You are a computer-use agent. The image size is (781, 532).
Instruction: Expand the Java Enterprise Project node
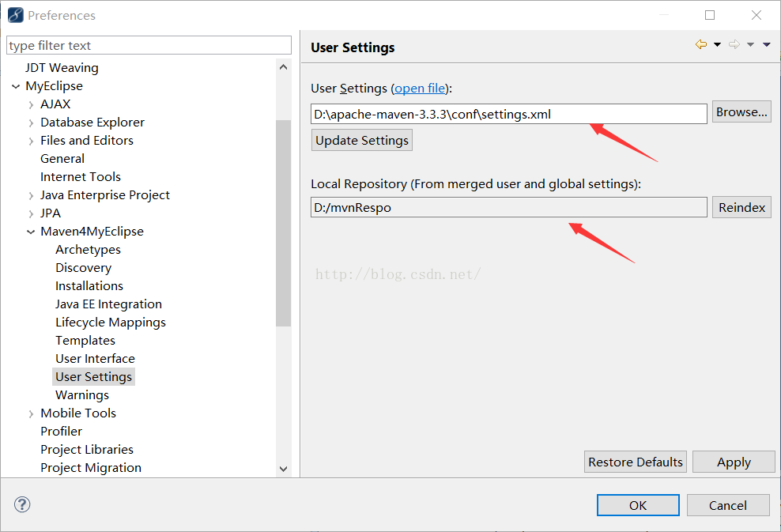coord(31,195)
